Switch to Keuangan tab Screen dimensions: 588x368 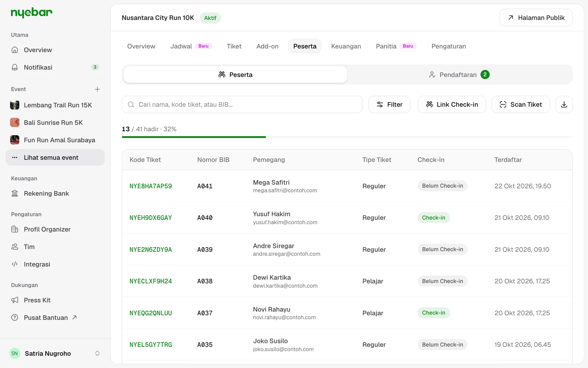(346, 46)
